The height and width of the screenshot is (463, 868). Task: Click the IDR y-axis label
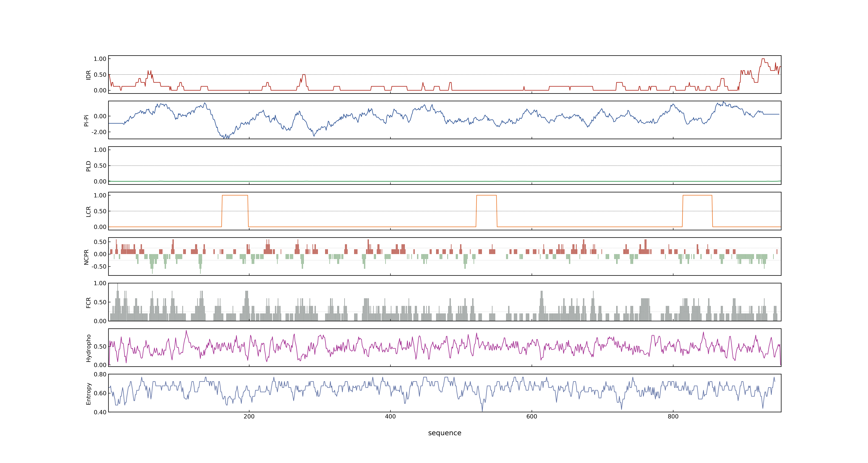(89, 75)
